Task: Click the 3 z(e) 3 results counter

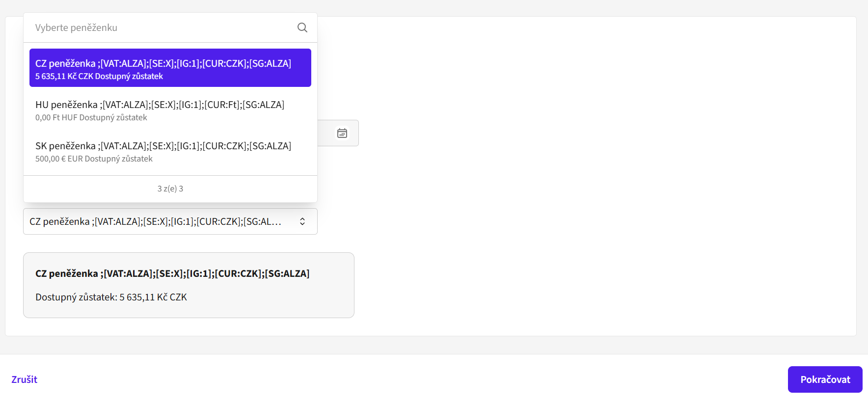Action: click(x=170, y=189)
